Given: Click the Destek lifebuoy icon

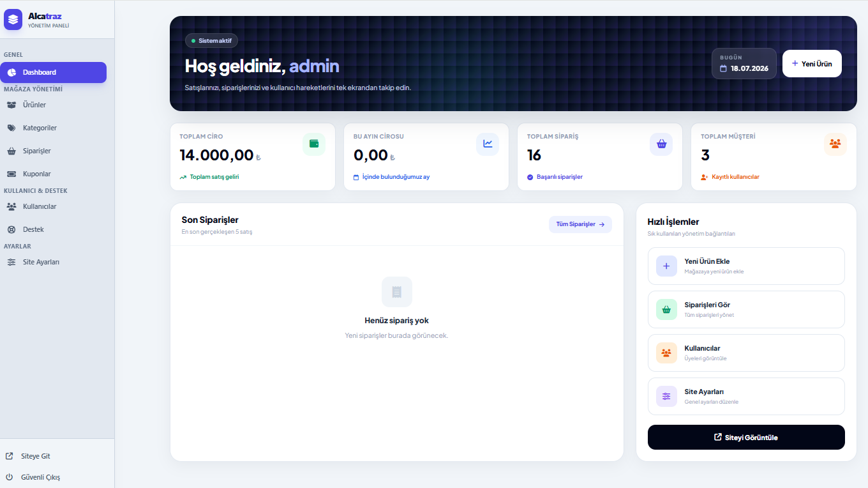Looking at the screenshot, I should (x=11, y=229).
